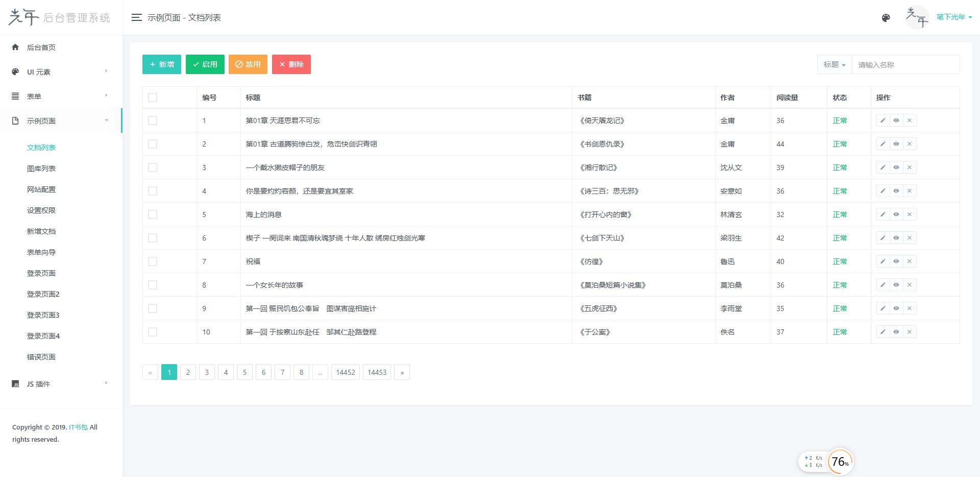This screenshot has height=477, width=980.
Task: Remove row 3 with its X icon
Action: [910, 168]
